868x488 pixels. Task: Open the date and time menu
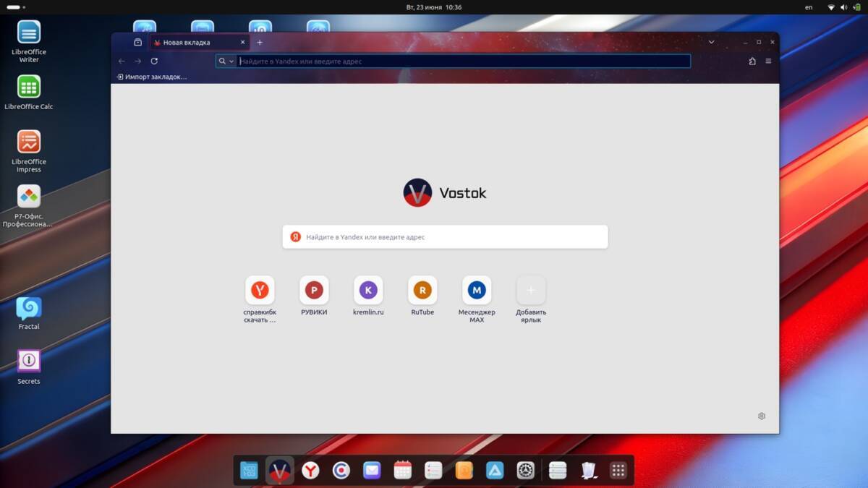pyautogui.click(x=434, y=7)
